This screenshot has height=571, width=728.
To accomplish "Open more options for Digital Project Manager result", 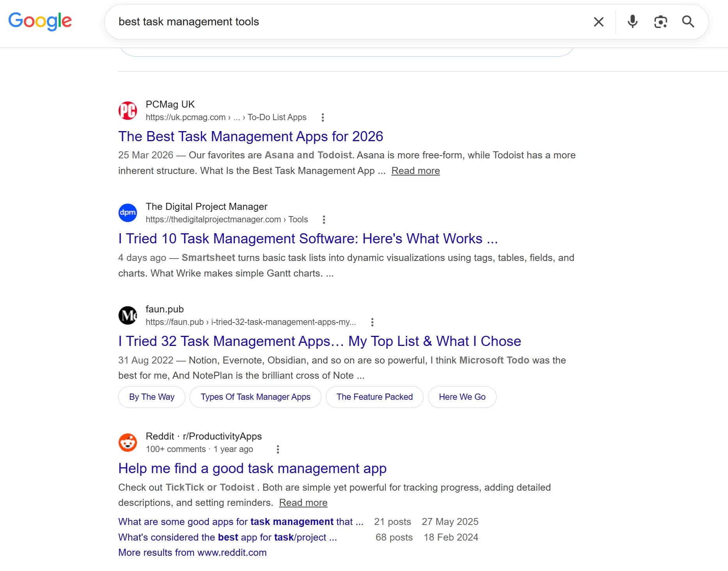I will [324, 220].
